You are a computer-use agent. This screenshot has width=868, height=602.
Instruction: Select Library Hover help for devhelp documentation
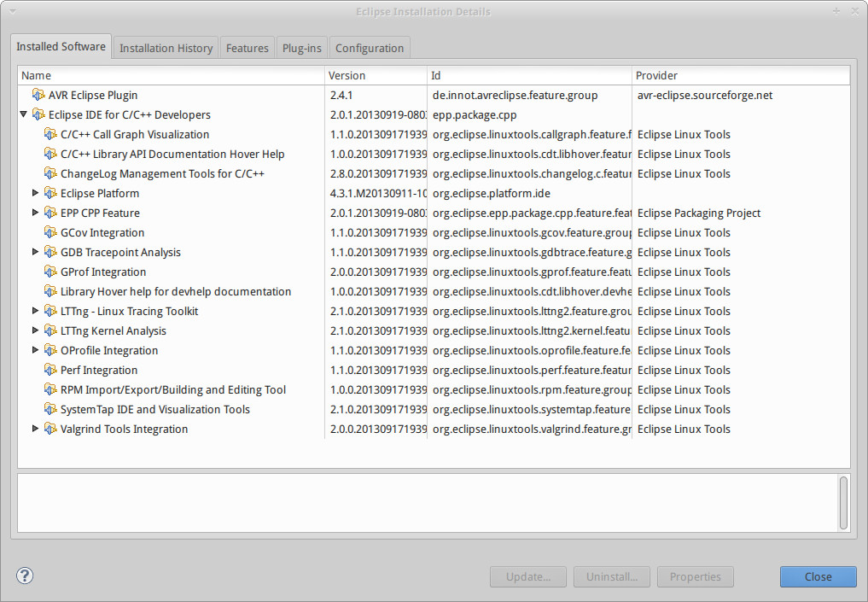pyautogui.click(x=176, y=291)
